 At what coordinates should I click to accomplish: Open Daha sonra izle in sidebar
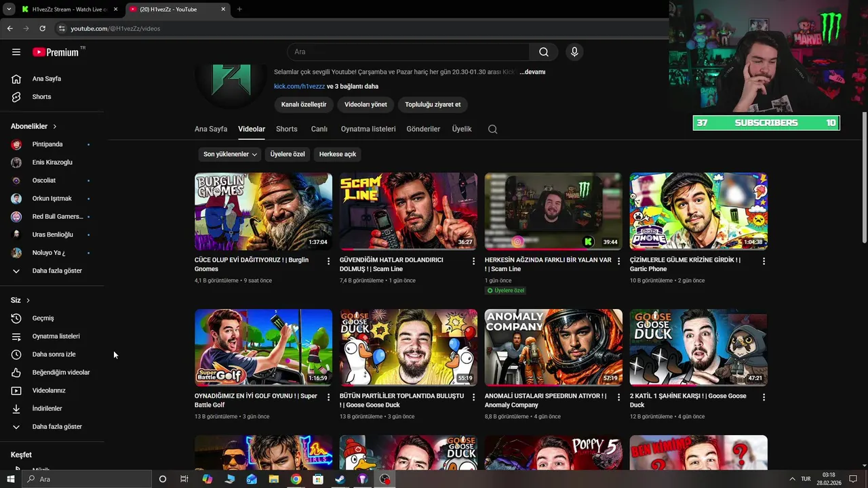[x=52, y=354]
